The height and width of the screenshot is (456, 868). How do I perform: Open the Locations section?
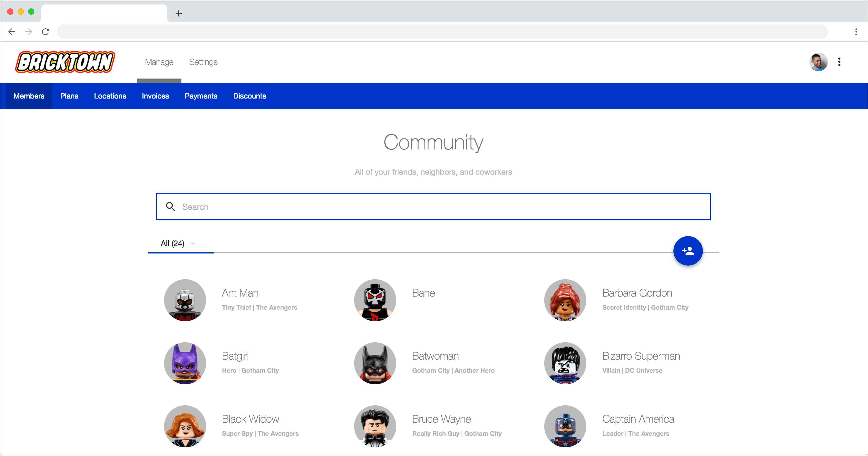click(x=110, y=96)
